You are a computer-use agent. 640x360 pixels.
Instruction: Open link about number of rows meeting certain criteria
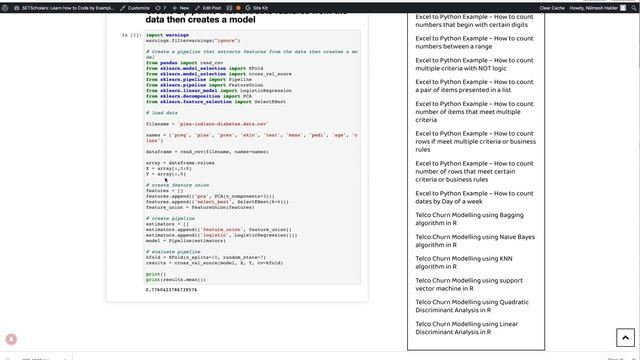[x=474, y=171]
